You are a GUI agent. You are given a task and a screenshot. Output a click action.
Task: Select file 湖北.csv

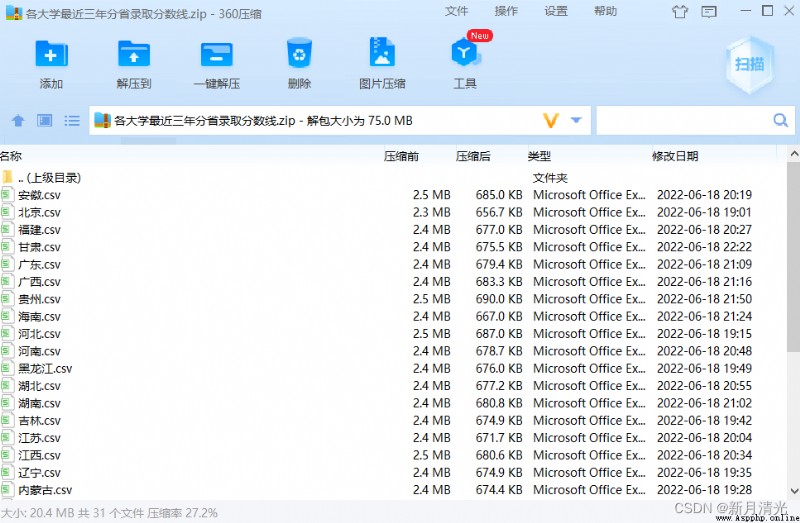tap(393, 386)
